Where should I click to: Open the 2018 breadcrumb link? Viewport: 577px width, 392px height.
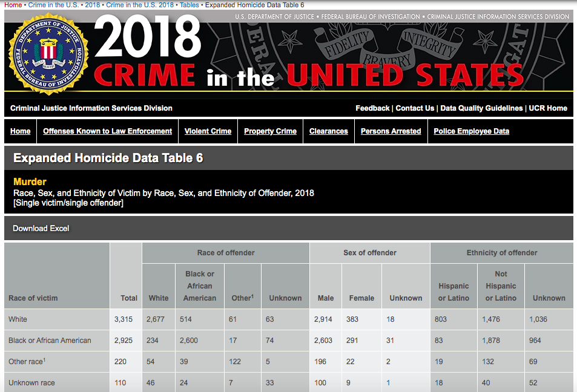coord(93,5)
